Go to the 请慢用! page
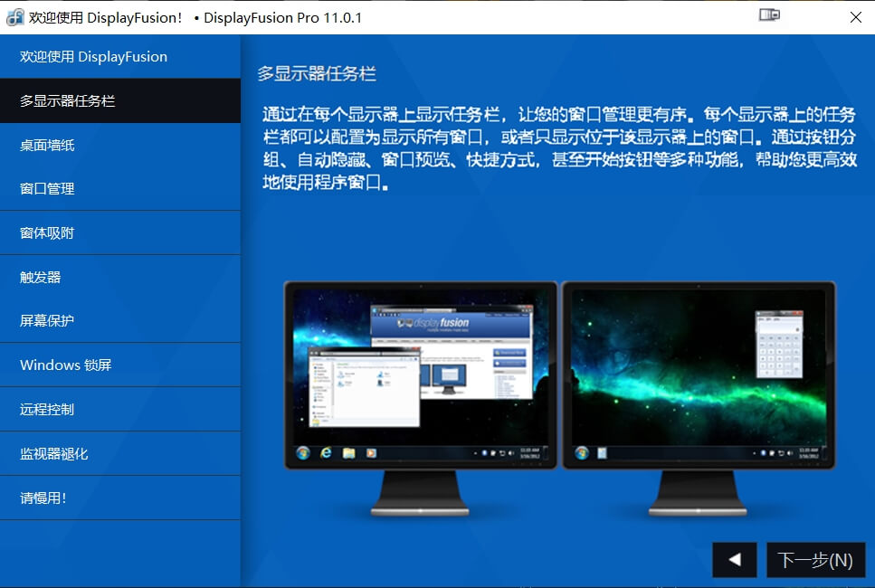 (120, 498)
